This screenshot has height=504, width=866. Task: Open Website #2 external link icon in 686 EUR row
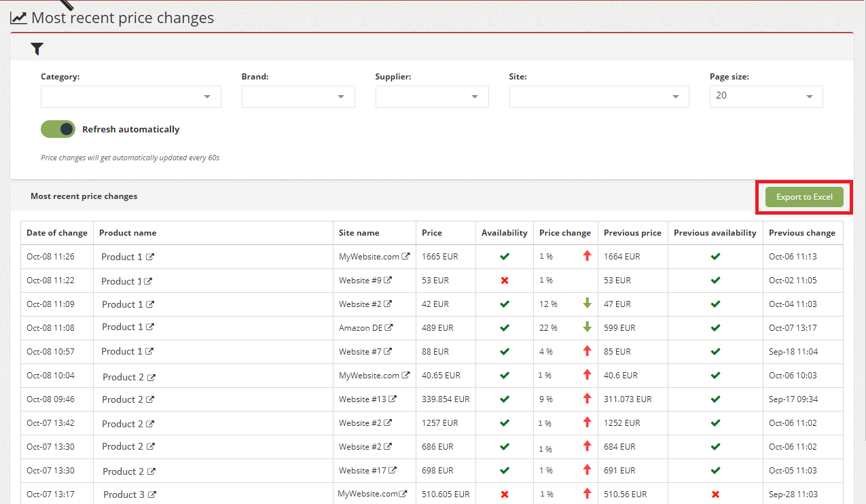pos(388,446)
